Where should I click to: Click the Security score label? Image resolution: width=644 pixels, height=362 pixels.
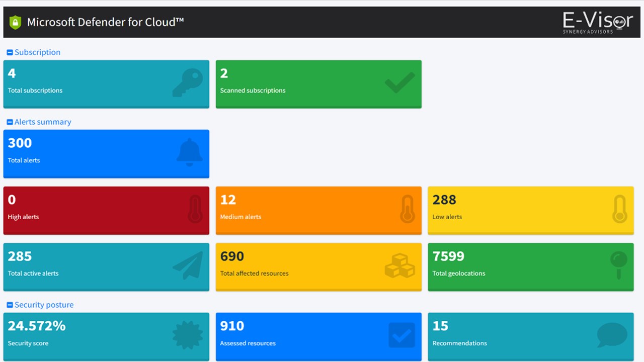coord(28,343)
